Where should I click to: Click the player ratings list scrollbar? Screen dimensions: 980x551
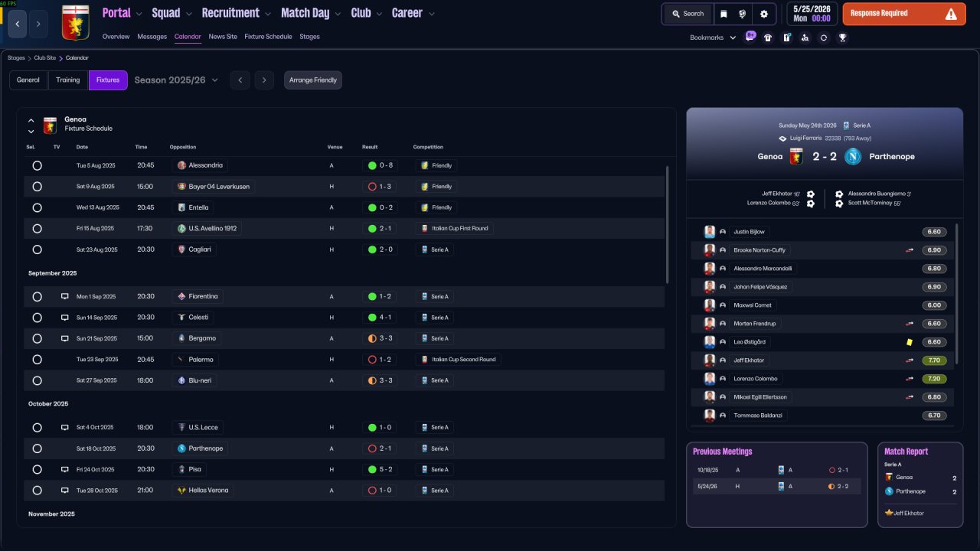[956, 295]
